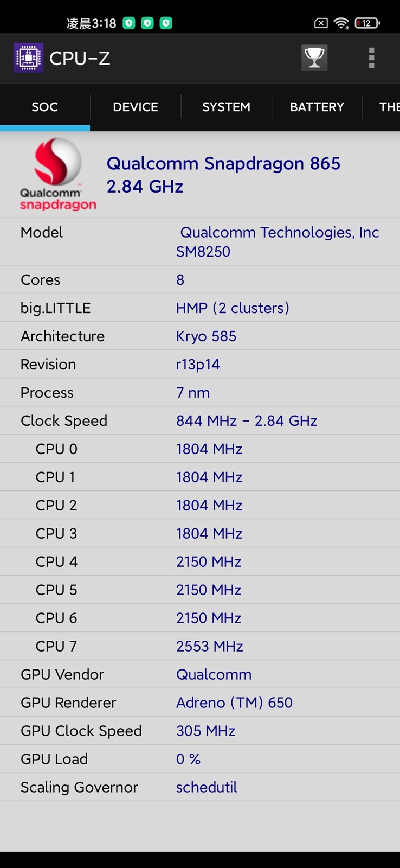Tap the Wi-Fi status bar icon
Image resolution: width=400 pixels, height=868 pixels.
(341, 23)
